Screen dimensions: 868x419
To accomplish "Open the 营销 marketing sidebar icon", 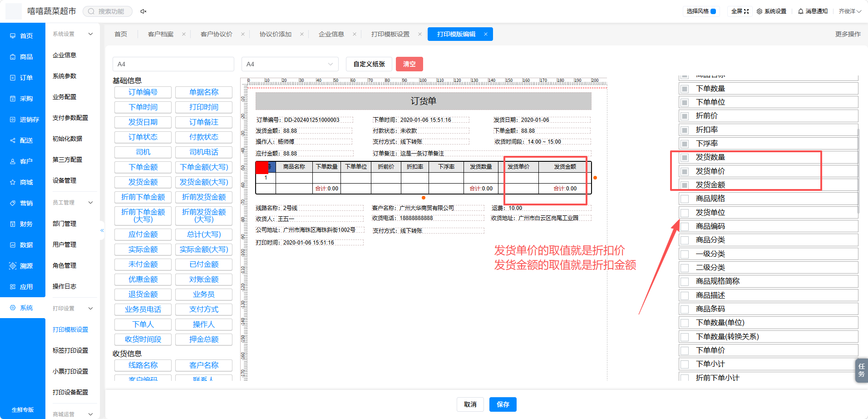I will [13, 203].
